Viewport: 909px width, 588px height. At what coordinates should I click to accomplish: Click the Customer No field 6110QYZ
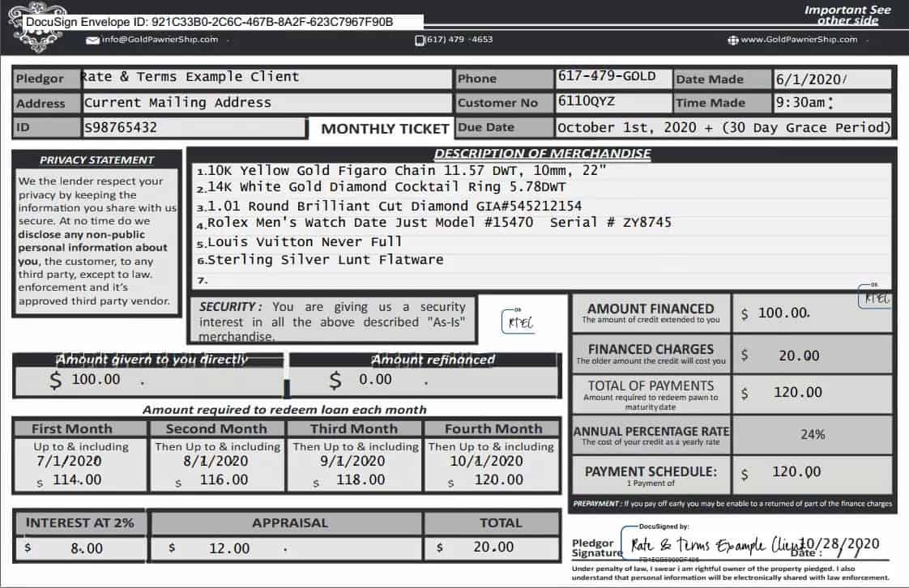pos(612,103)
